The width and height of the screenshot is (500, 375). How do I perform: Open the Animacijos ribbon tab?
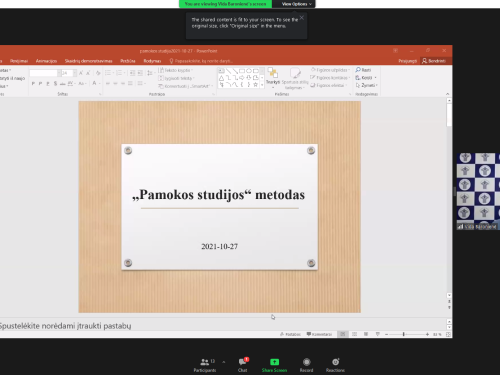(x=46, y=61)
